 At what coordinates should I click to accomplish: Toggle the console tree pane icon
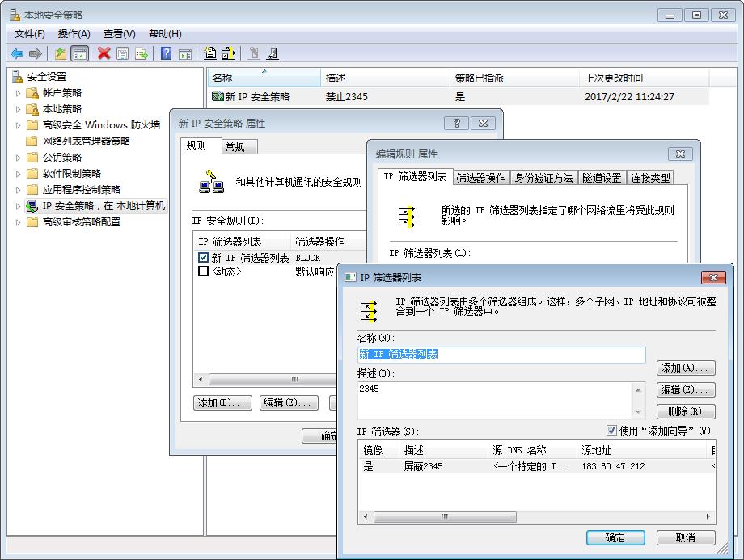click(78, 53)
